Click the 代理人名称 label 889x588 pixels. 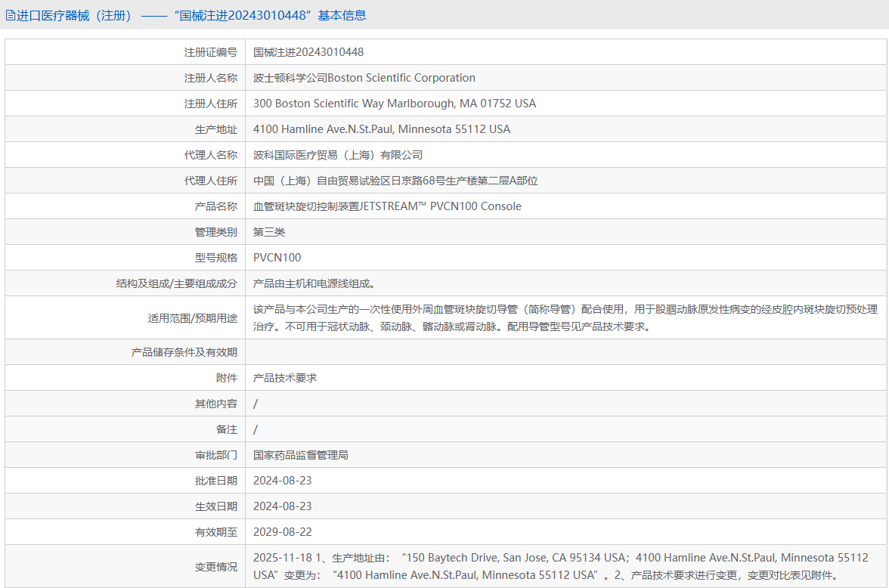(210, 155)
